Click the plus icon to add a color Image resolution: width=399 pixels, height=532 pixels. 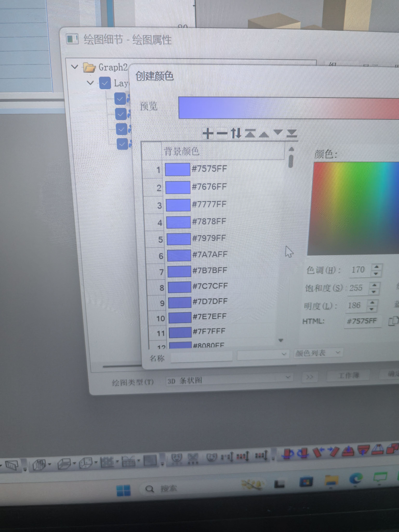pyautogui.click(x=208, y=134)
